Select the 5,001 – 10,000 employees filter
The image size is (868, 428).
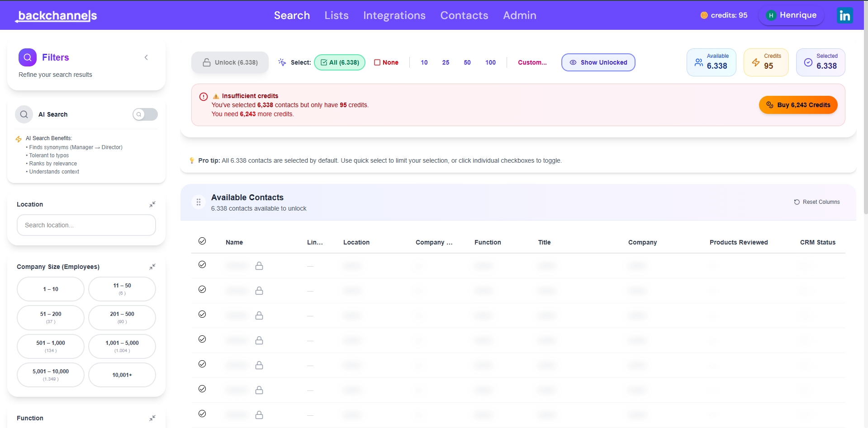(x=51, y=375)
